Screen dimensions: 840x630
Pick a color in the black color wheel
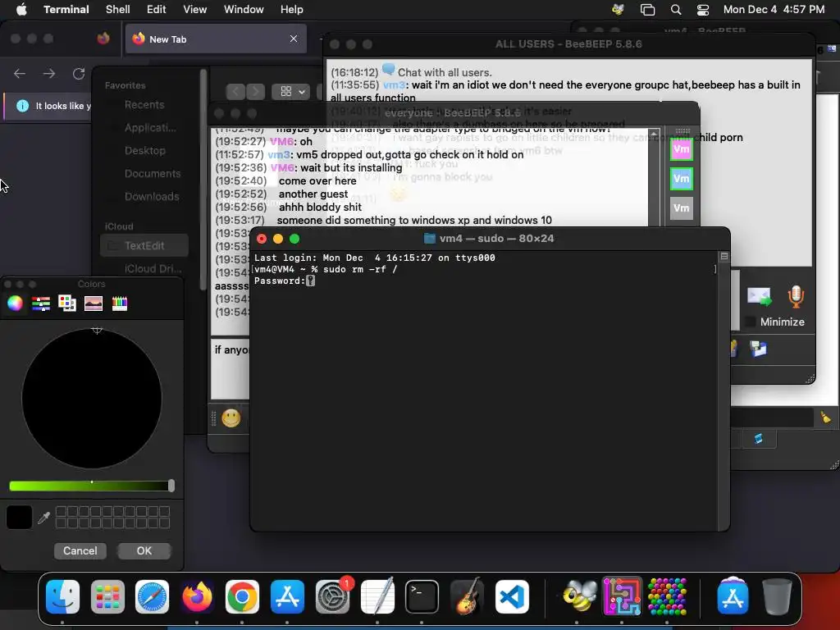pos(92,399)
